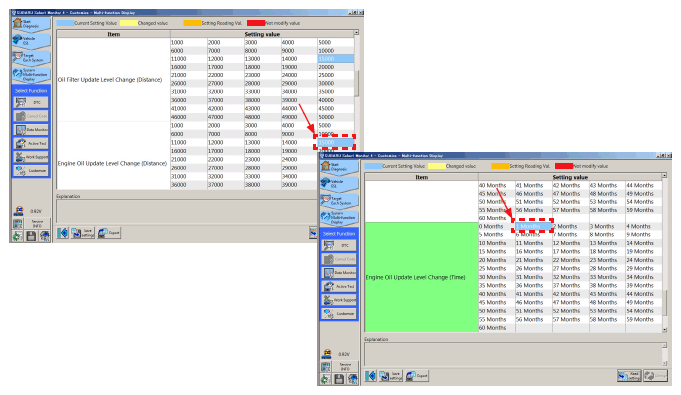Click scroll-down arrow of Time window table
The height and width of the screenshot is (395, 681).
pos(664,330)
